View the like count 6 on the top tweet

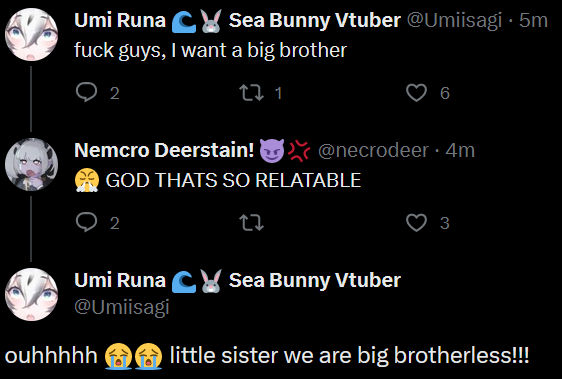coord(445,93)
